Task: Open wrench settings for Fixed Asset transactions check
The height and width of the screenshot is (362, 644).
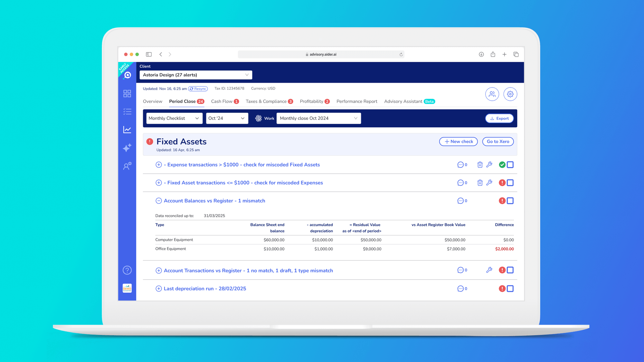Action: tap(489, 183)
